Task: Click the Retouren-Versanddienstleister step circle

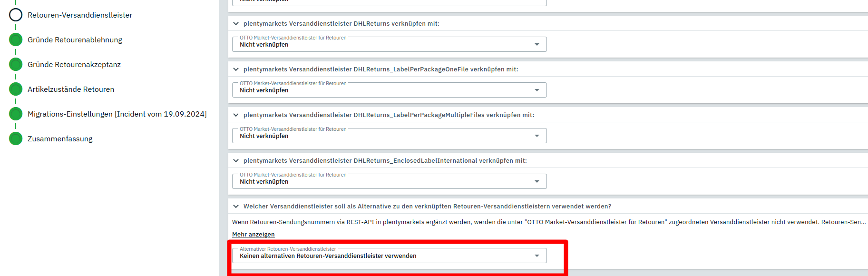Action: 16,15
